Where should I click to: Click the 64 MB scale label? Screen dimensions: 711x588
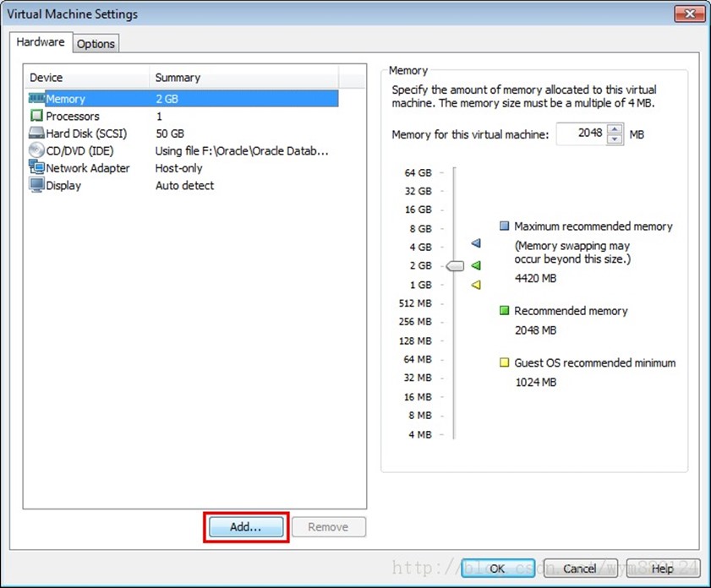point(418,359)
